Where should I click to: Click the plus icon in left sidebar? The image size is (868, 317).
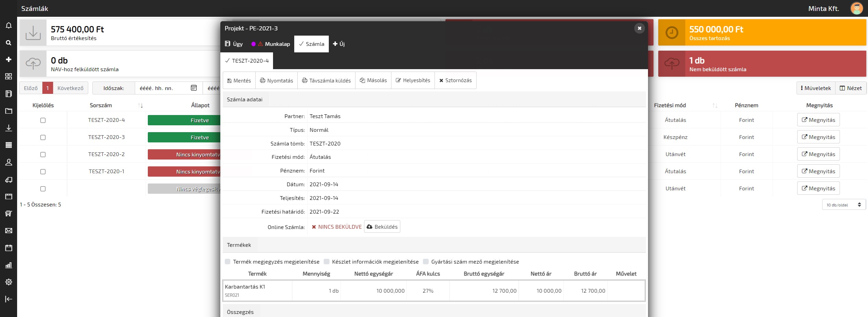[9, 60]
